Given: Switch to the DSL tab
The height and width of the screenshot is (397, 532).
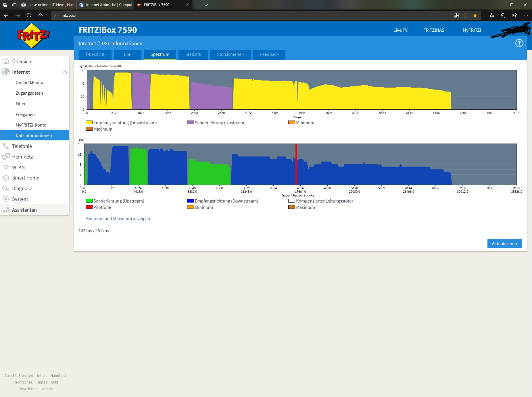Looking at the screenshot, I should [127, 54].
